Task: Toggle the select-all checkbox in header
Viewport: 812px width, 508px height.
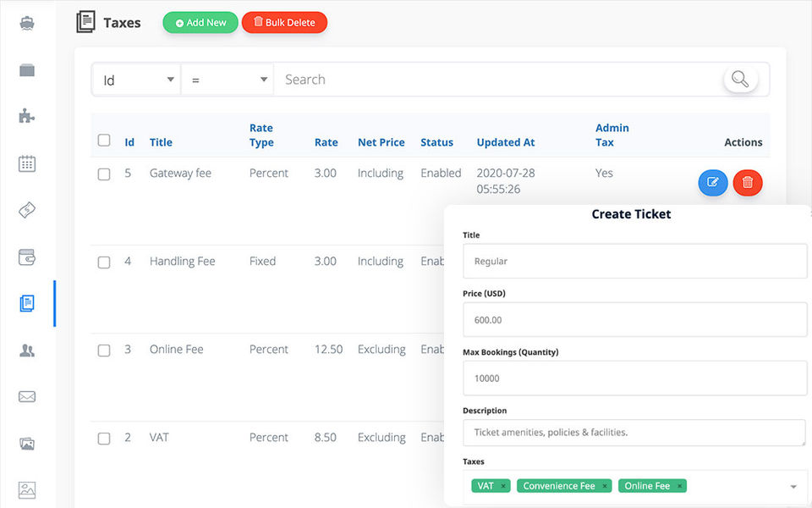Action: [104, 140]
